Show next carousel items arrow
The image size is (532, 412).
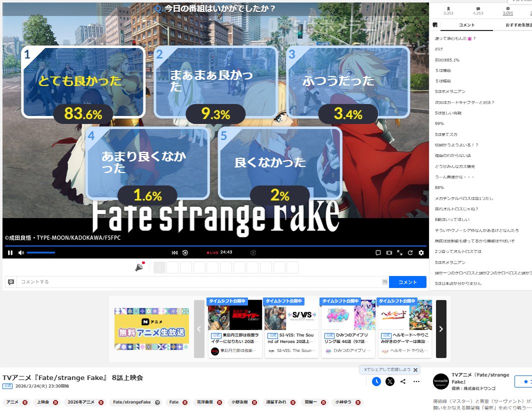click(x=441, y=329)
